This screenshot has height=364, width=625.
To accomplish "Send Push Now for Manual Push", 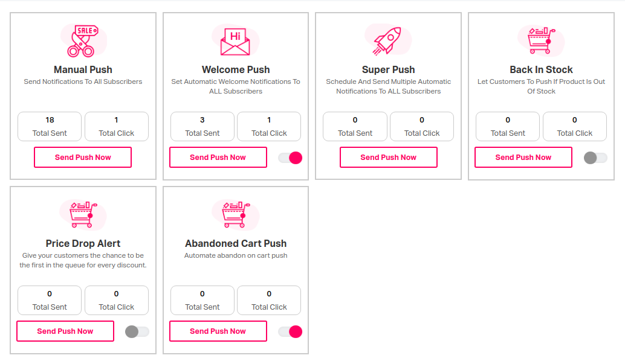I will [x=83, y=158].
